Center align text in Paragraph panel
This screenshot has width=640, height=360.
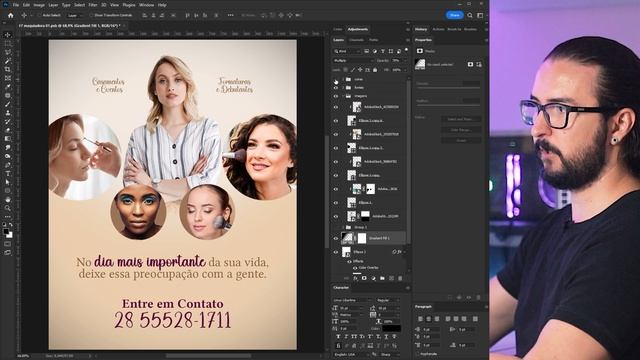pos(428,318)
